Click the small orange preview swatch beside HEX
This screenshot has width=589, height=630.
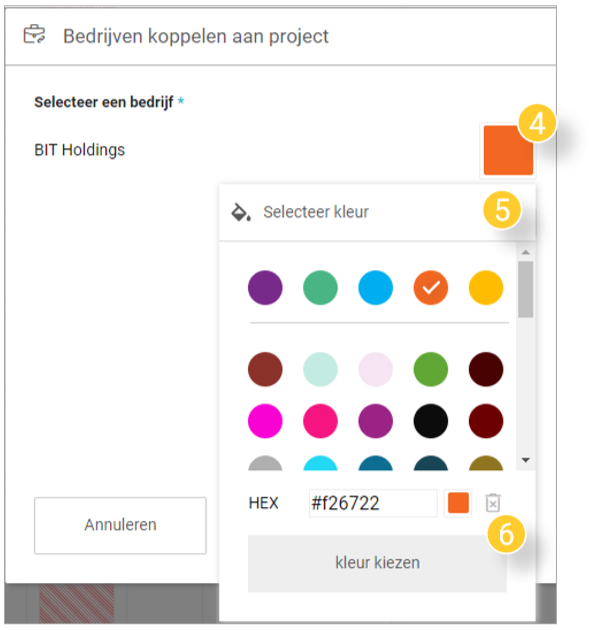[458, 503]
